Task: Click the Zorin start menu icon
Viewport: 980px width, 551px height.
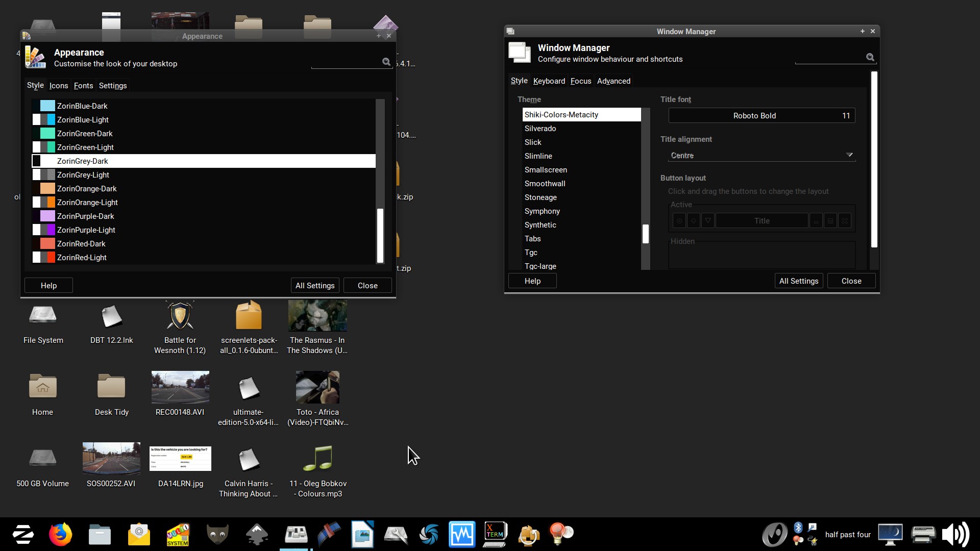Action: (x=23, y=534)
